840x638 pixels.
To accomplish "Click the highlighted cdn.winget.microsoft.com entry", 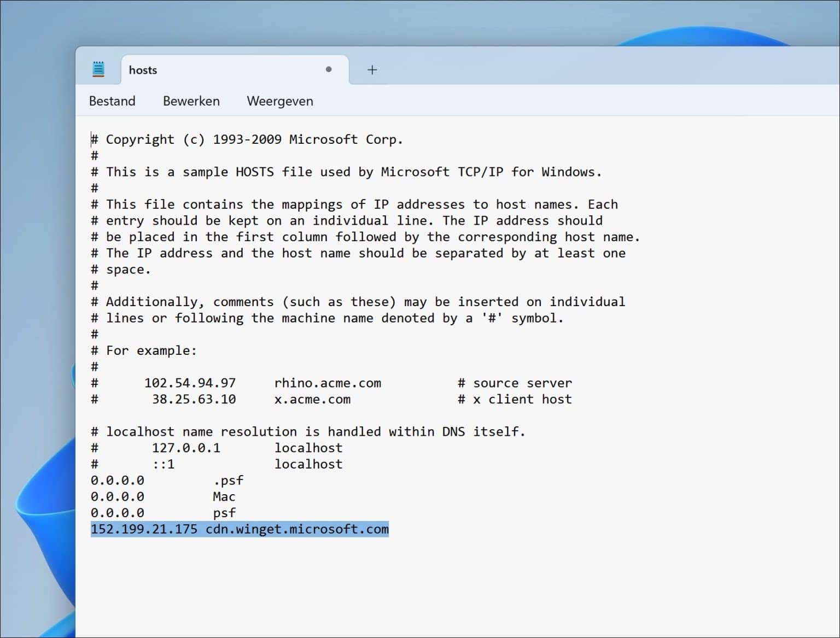I will click(297, 529).
